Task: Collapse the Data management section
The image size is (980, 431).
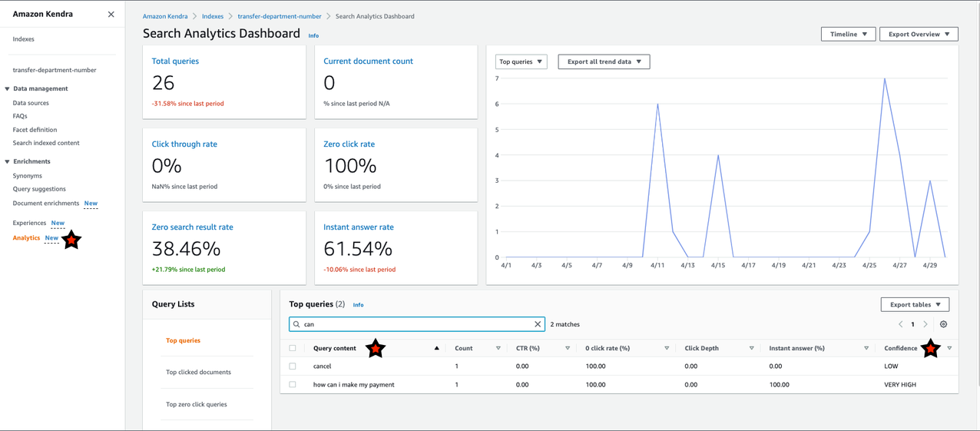Action: 8,88
